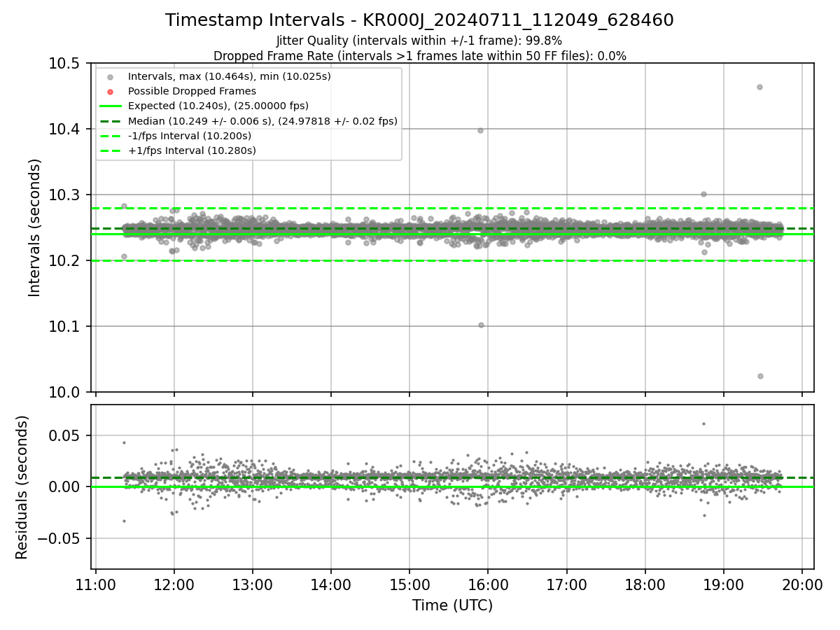Screen dimensions: 840x630
Task: Click the 'Time (UTC)' x-axis label
Action: click(452, 605)
